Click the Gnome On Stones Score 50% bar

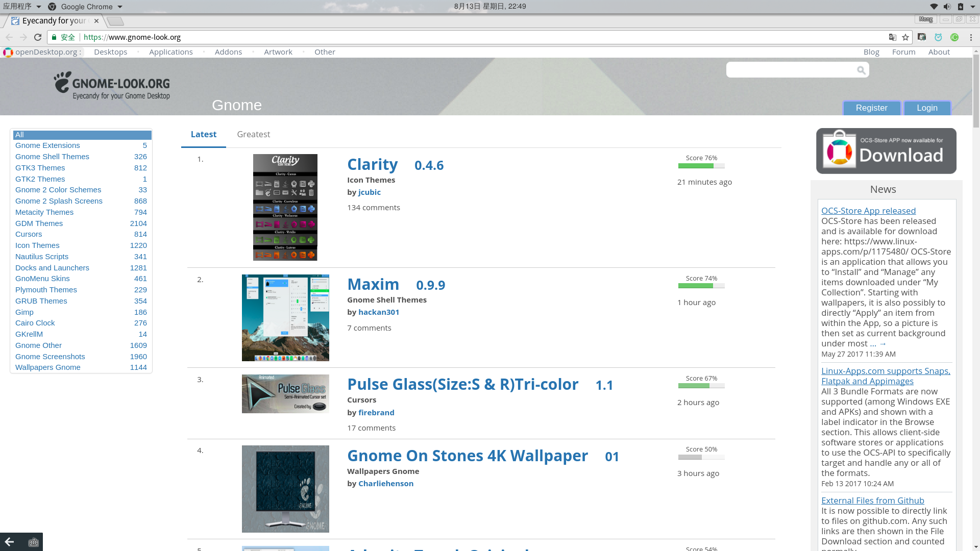click(x=701, y=457)
